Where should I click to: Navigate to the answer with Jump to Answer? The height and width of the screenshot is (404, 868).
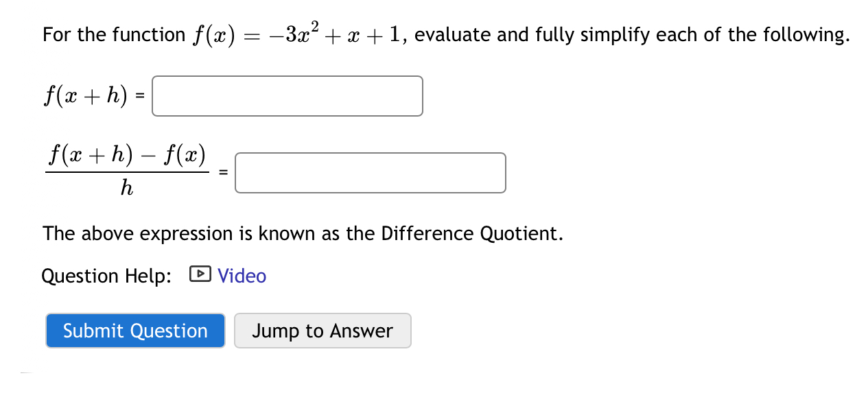(x=322, y=331)
